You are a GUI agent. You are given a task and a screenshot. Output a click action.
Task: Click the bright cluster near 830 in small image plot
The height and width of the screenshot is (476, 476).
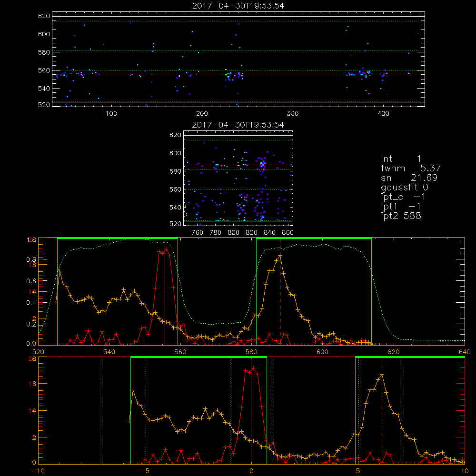[263, 164]
